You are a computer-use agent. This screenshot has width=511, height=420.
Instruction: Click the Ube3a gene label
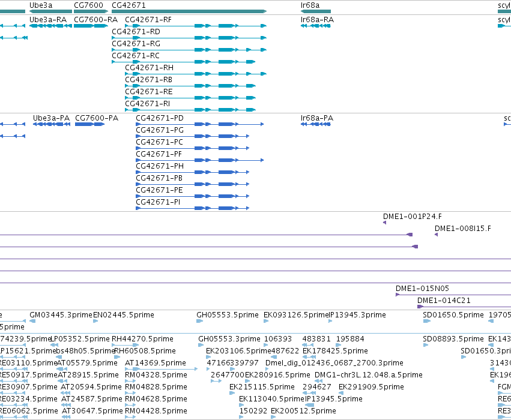[x=41, y=5]
